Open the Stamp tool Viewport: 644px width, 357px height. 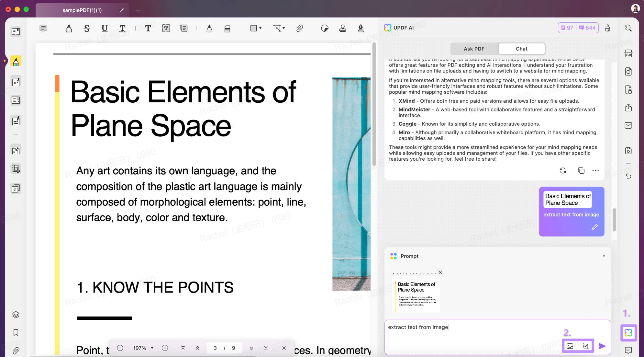click(x=343, y=29)
